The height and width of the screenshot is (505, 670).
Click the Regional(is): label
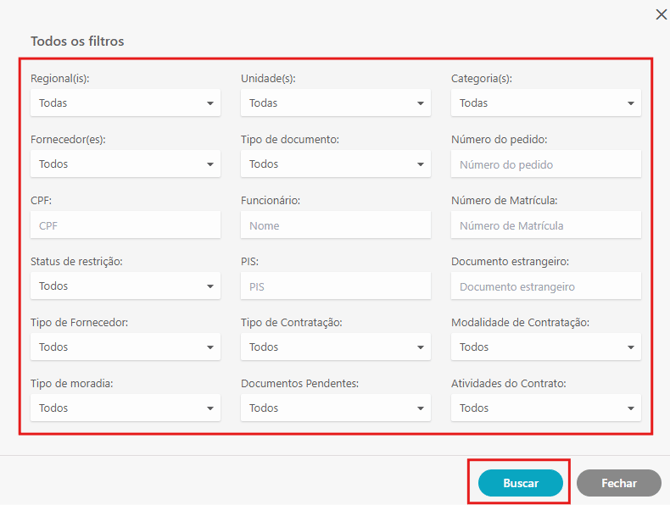[x=60, y=79]
